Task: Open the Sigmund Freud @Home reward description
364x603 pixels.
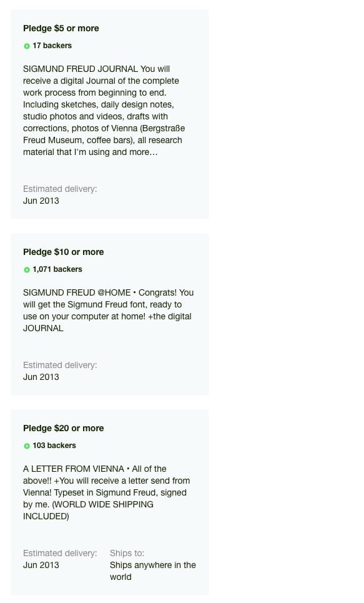Action: pyautogui.click(x=109, y=311)
